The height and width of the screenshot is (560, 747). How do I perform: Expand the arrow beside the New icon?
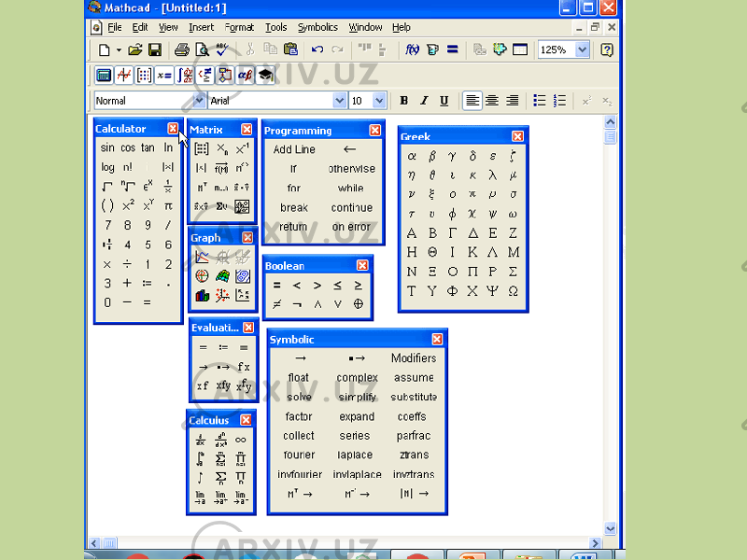pos(119,49)
